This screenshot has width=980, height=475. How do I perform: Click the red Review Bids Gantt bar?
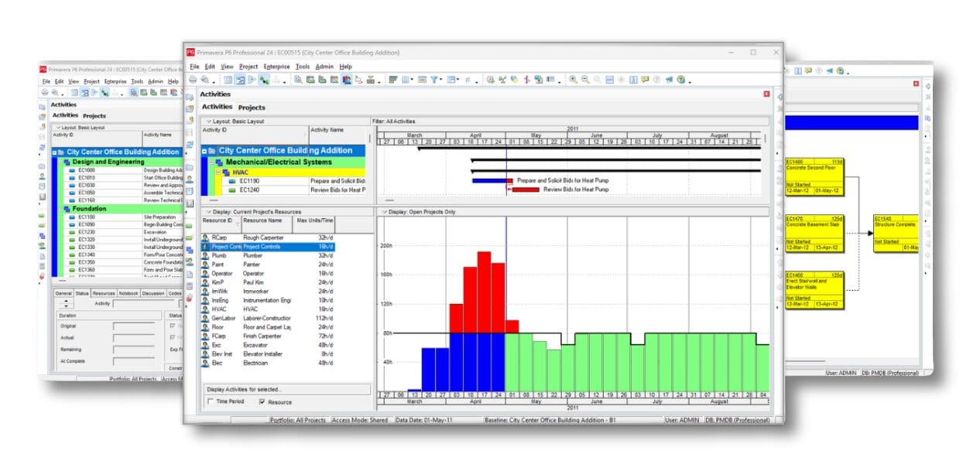coord(525,190)
